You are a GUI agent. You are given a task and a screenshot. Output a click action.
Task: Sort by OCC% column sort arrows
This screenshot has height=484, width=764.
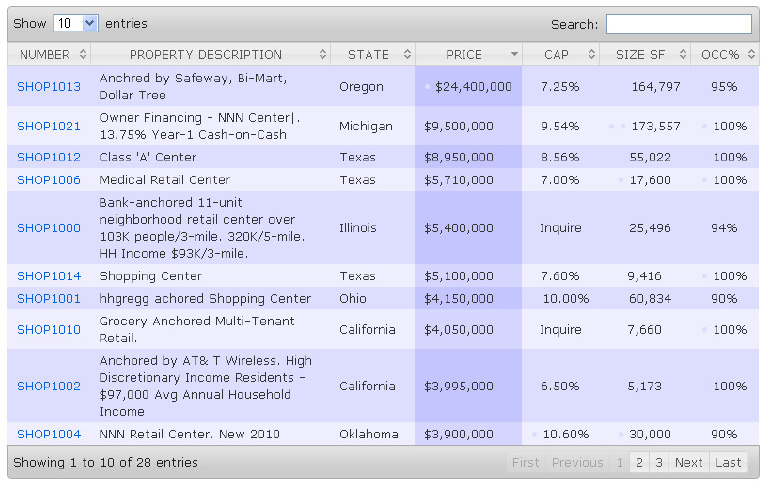tap(751, 54)
